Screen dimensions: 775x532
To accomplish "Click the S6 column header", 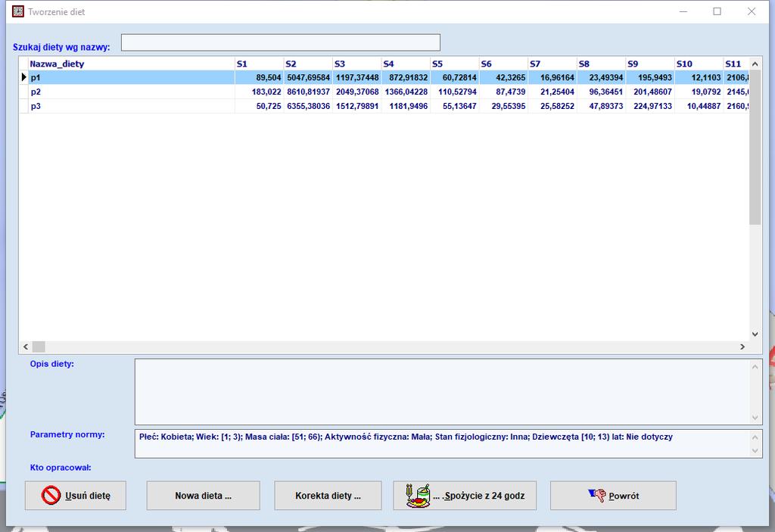I will [504, 64].
